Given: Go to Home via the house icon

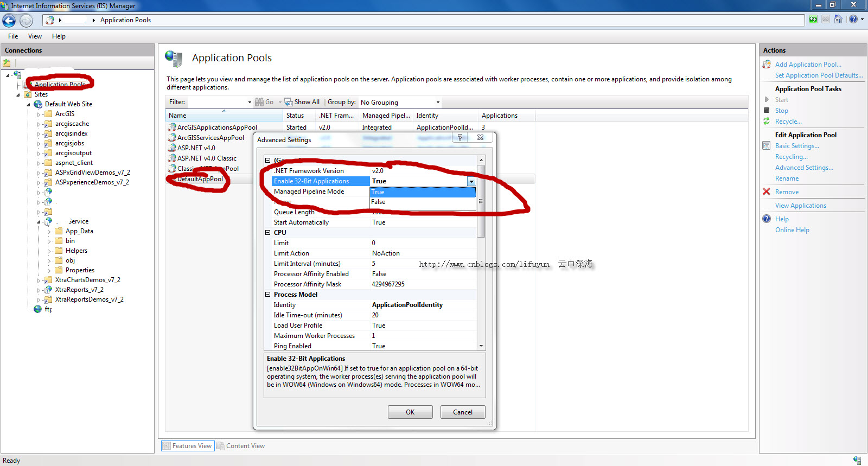Looking at the screenshot, I should pos(838,20).
